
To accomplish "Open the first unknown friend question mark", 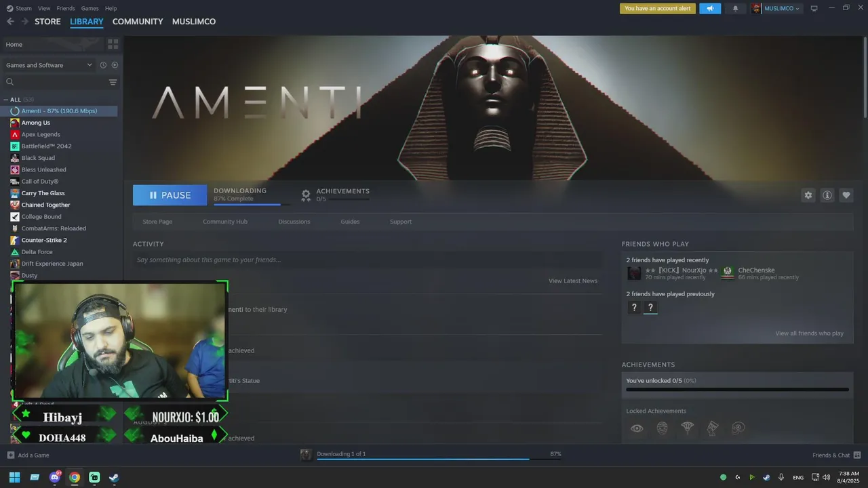I will [634, 308].
